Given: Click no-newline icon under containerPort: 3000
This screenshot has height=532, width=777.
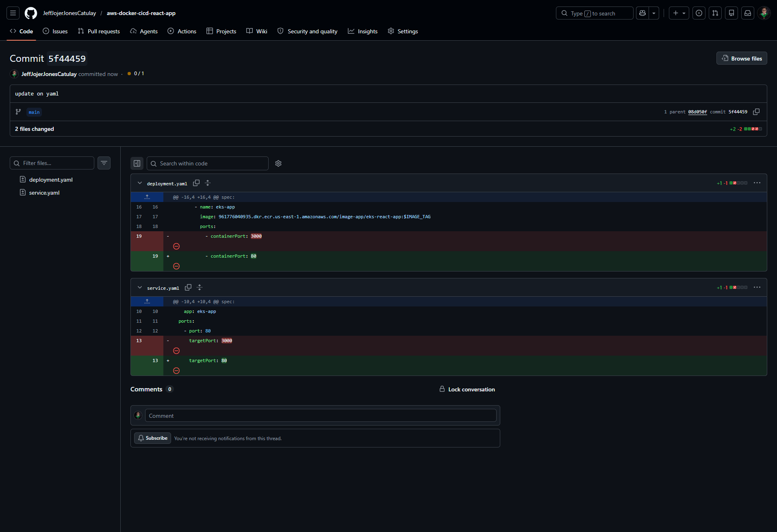Looking at the screenshot, I should [176, 246].
